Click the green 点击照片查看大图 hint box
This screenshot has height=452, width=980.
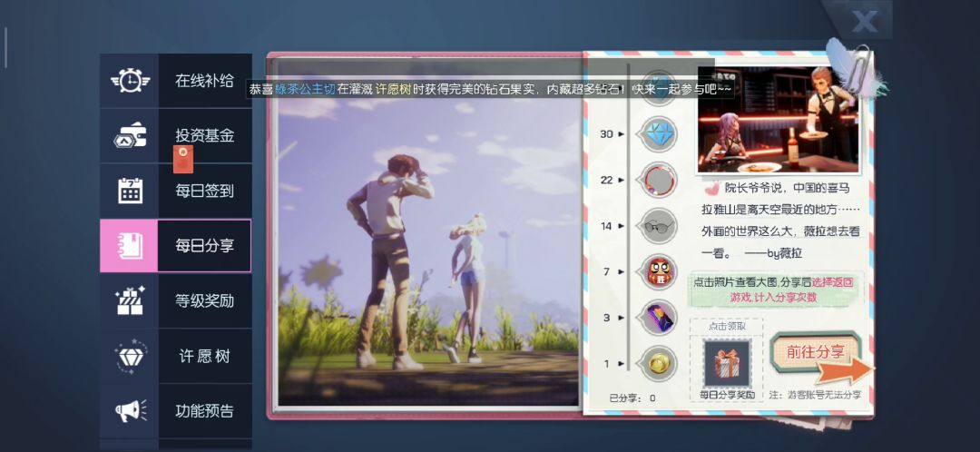pyautogui.click(x=776, y=290)
